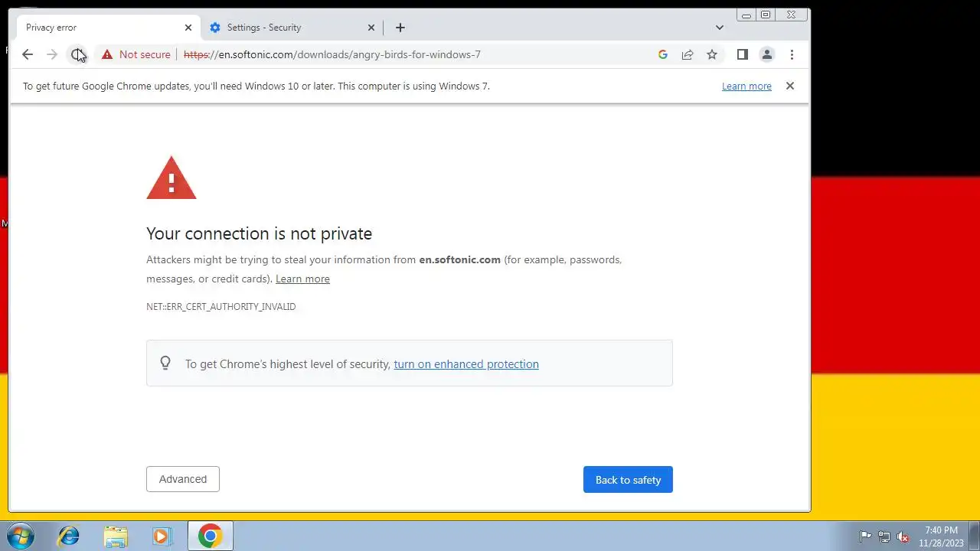
Task: Click turn on enhanced protection link
Action: (x=466, y=364)
